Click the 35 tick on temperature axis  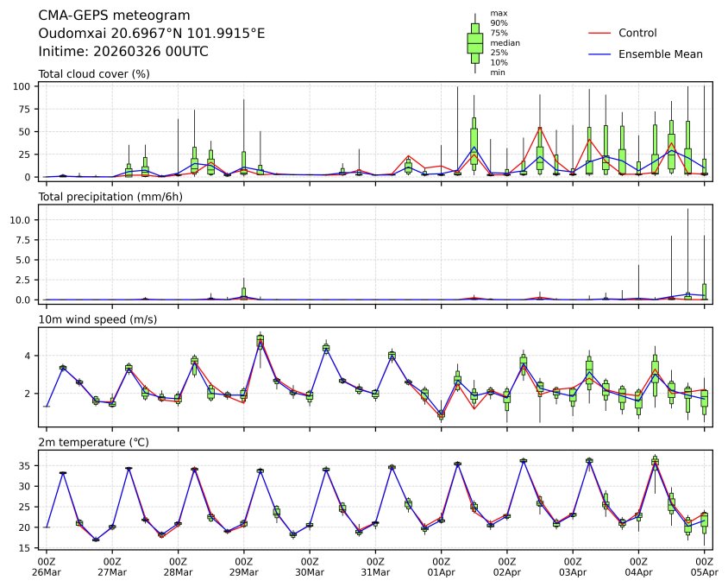click(27, 466)
